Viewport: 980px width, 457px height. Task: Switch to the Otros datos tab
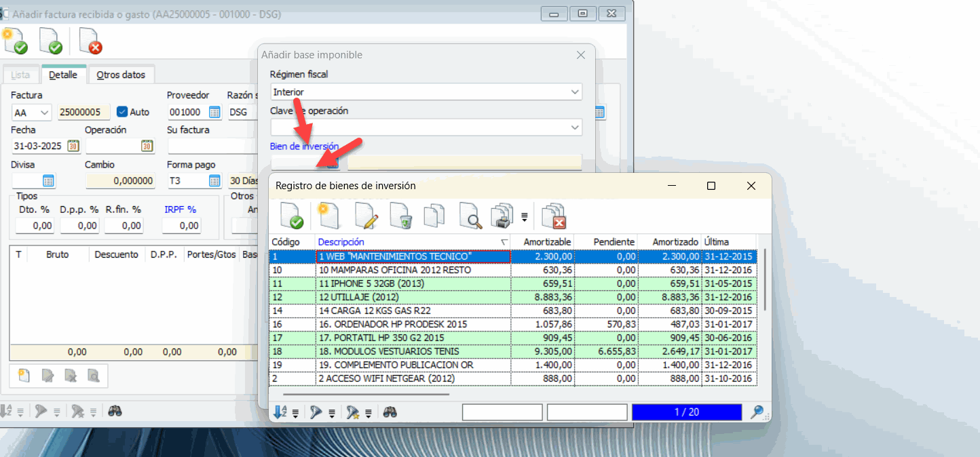121,75
